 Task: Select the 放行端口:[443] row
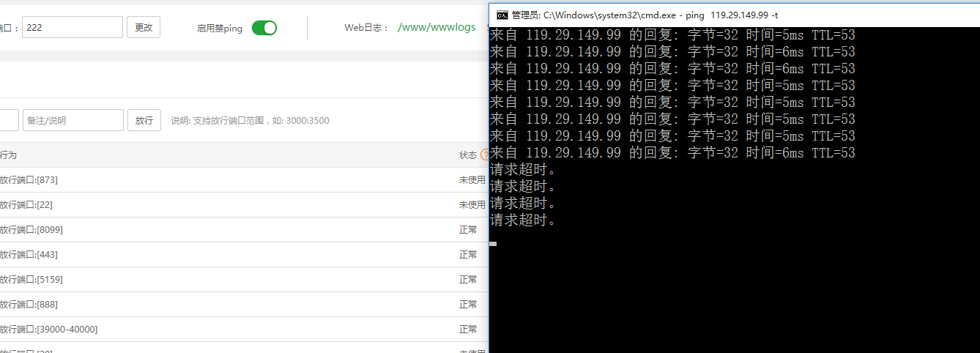click(244, 255)
